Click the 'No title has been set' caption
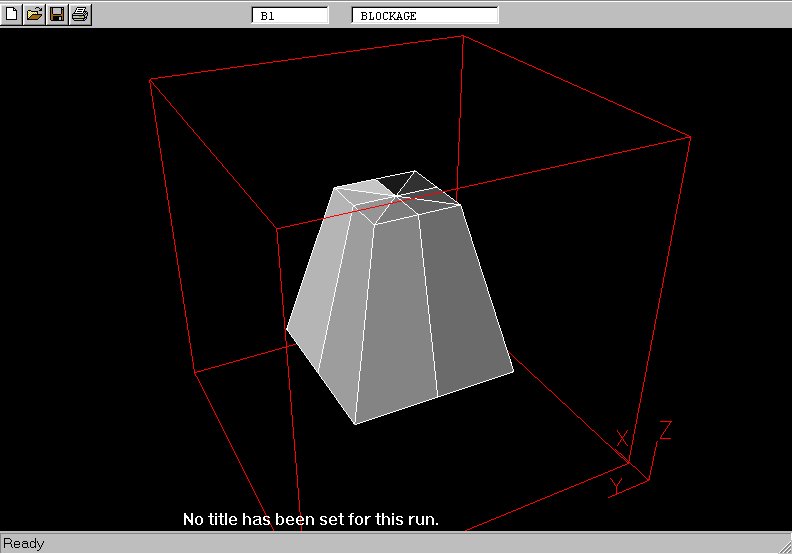Image resolution: width=792 pixels, height=554 pixels. pos(311,520)
